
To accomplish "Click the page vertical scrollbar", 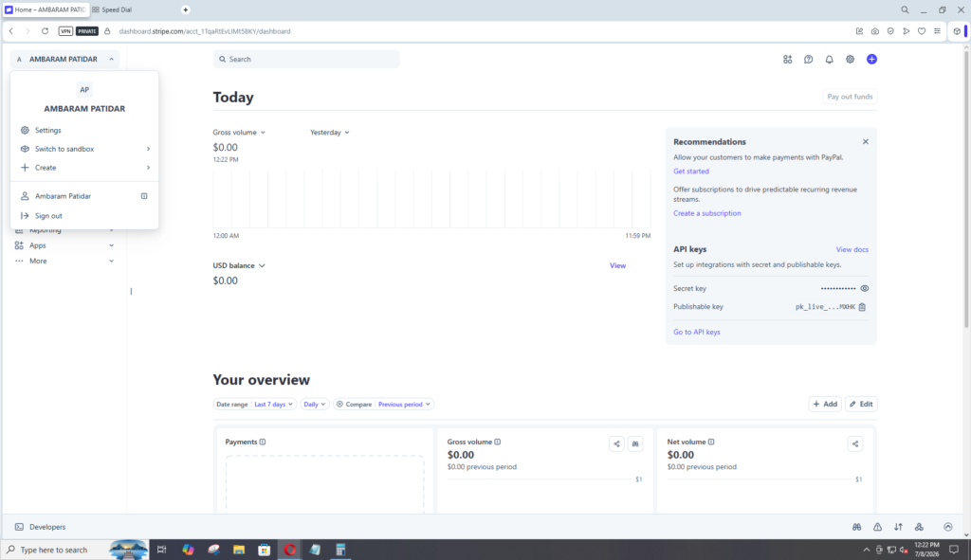I will 966,190.
